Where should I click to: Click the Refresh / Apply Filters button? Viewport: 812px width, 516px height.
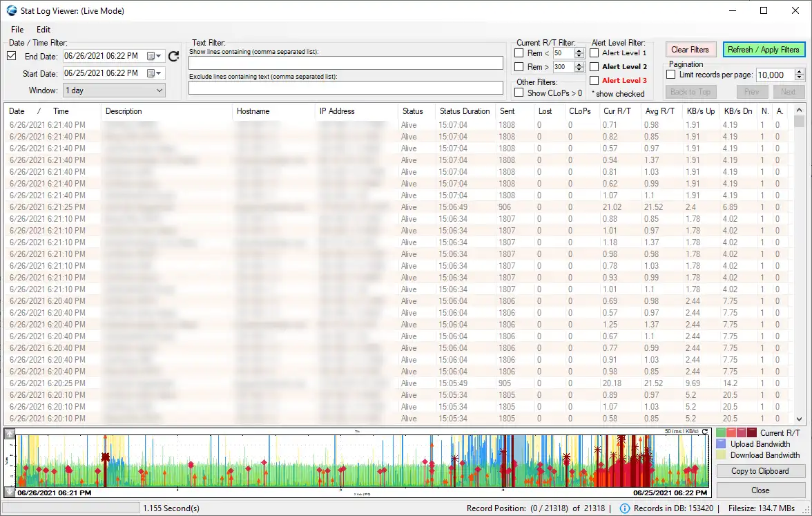coord(763,49)
